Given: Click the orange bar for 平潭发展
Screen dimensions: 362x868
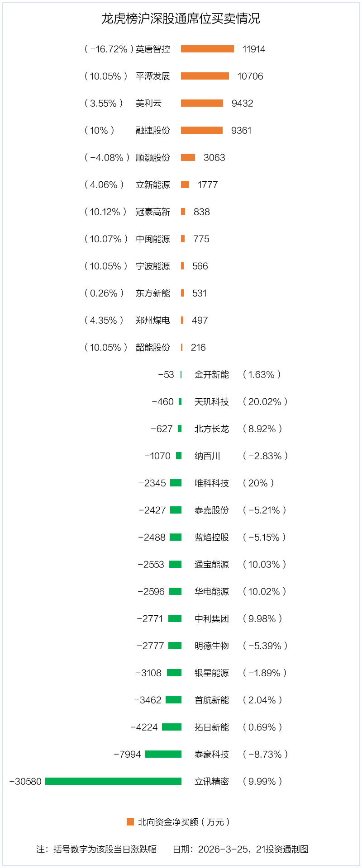Looking at the screenshot, I should 205,76.
